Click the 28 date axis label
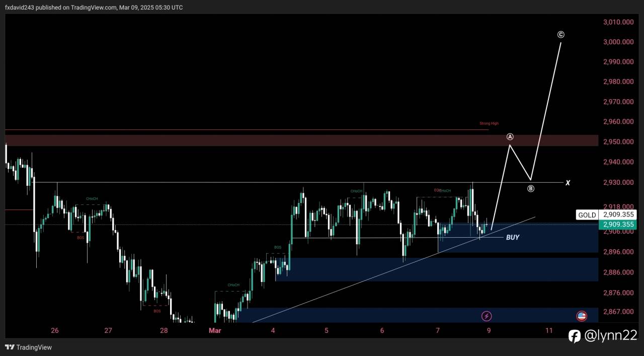644x356 pixels. click(x=164, y=331)
